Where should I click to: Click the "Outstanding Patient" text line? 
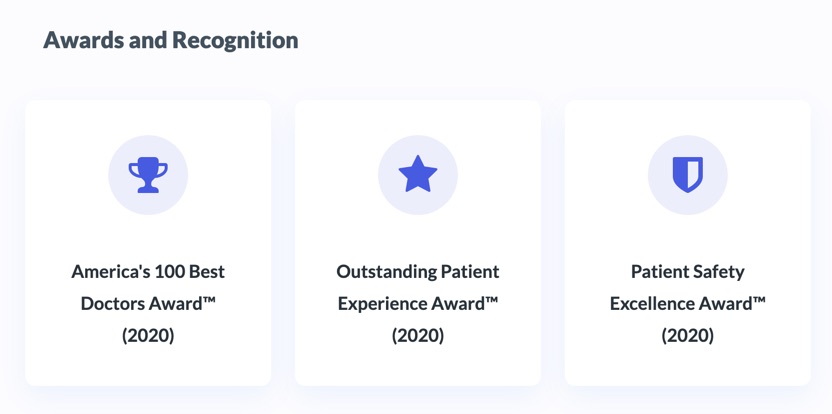[x=418, y=272]
